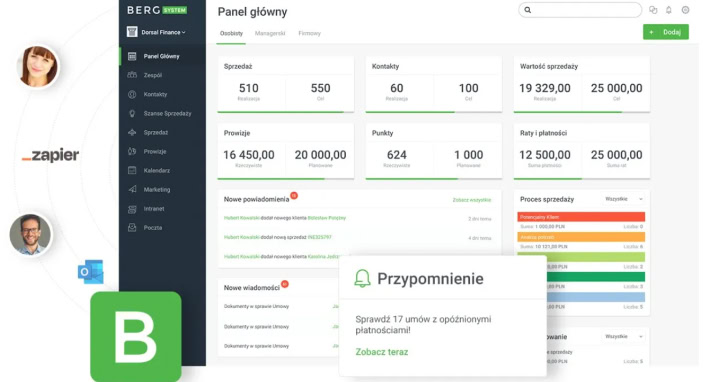Click the Punkty value 624
The width and height of the screenshot is (706, 382).
click(x=397, y=155)
